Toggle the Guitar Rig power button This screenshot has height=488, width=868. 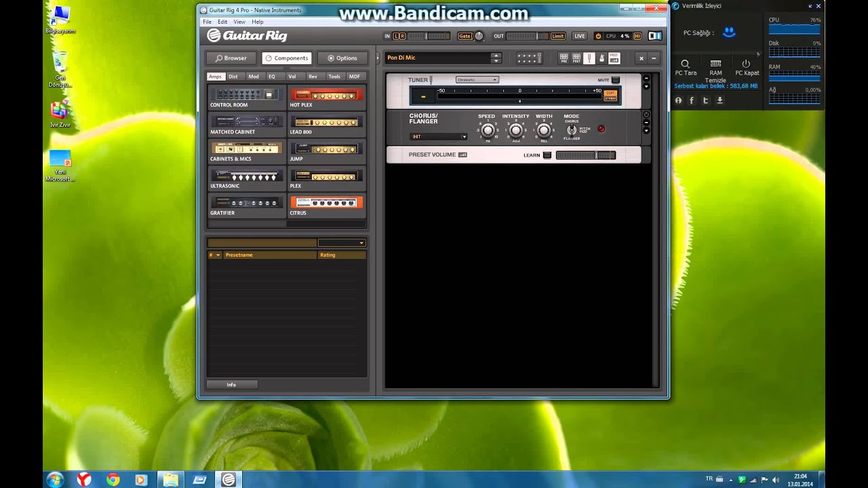pos(598,36)
